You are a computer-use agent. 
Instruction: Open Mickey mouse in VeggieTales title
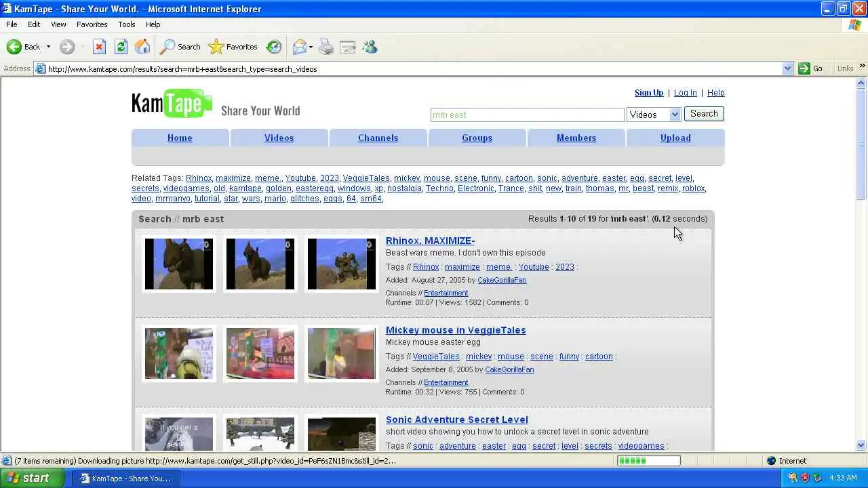(456, 330)
